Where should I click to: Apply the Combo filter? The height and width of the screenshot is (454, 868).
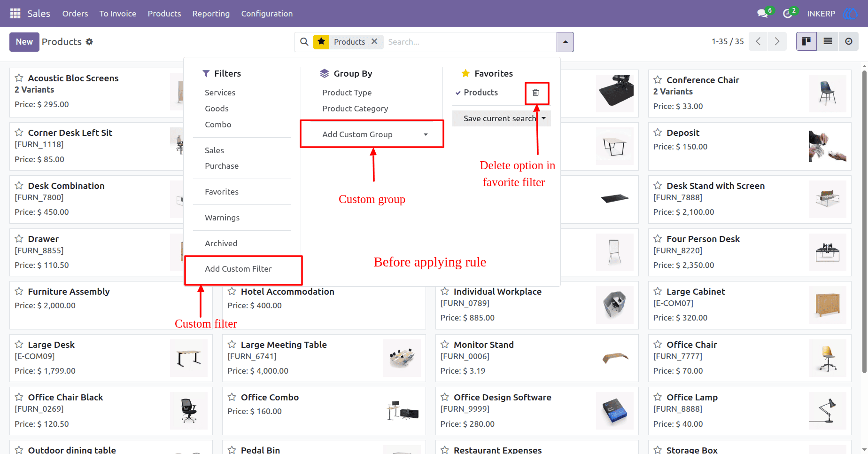click(218, 125)
